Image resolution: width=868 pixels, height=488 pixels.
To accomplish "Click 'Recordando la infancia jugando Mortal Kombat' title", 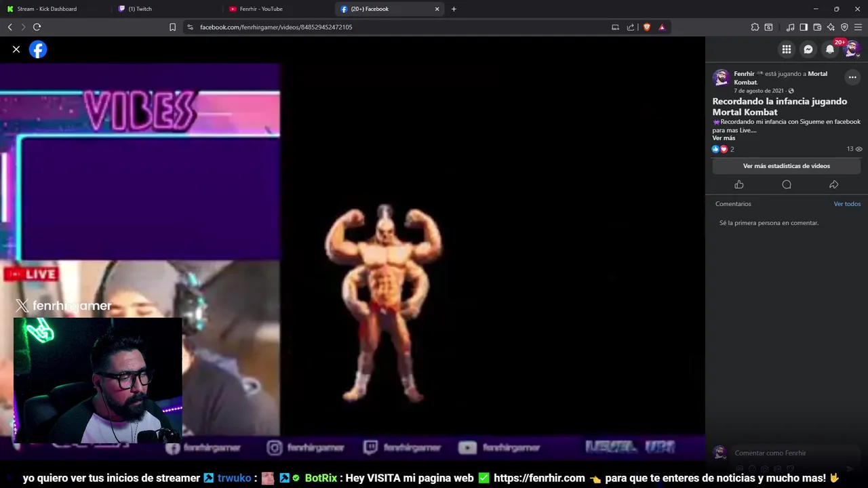I will (x=780, y=106).
